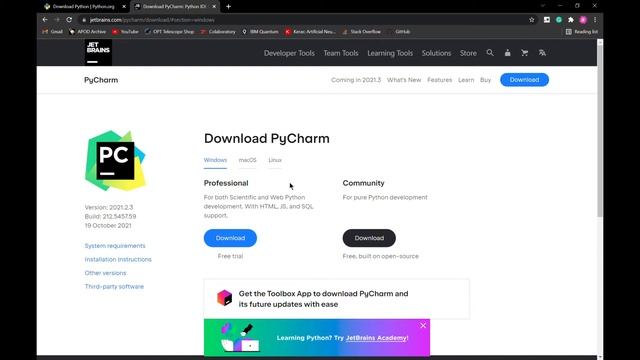The width and height of the screenshot is (640, 360).
Task: Open the Developer Tools menu
Action: 289,53
